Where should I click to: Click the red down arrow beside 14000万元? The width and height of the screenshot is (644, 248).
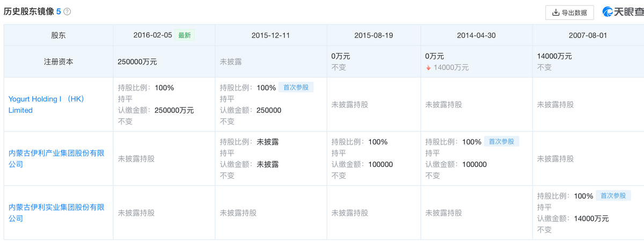coord(428,68)
